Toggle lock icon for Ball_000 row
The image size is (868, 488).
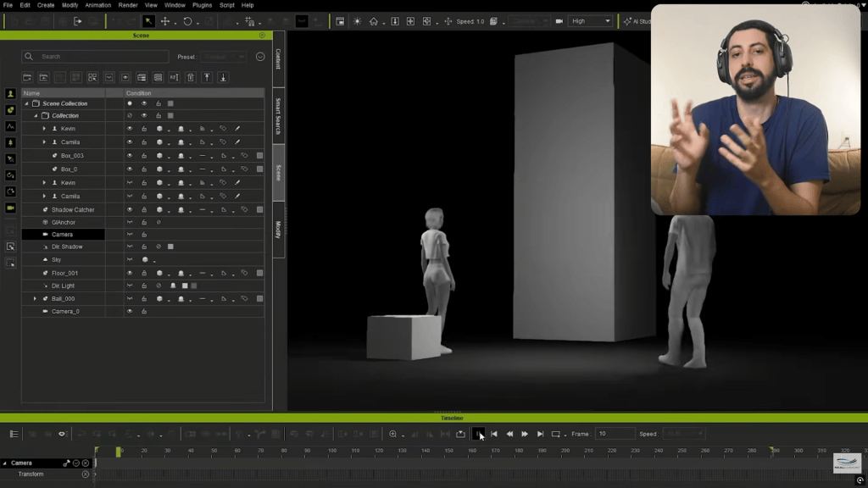pos(144,298)
